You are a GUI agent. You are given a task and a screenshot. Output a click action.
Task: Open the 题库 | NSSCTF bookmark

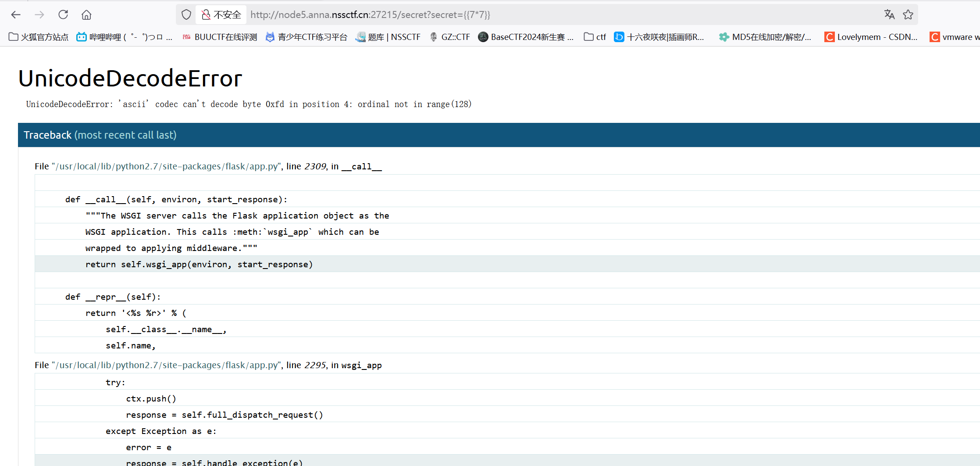(x=388, y=37)
